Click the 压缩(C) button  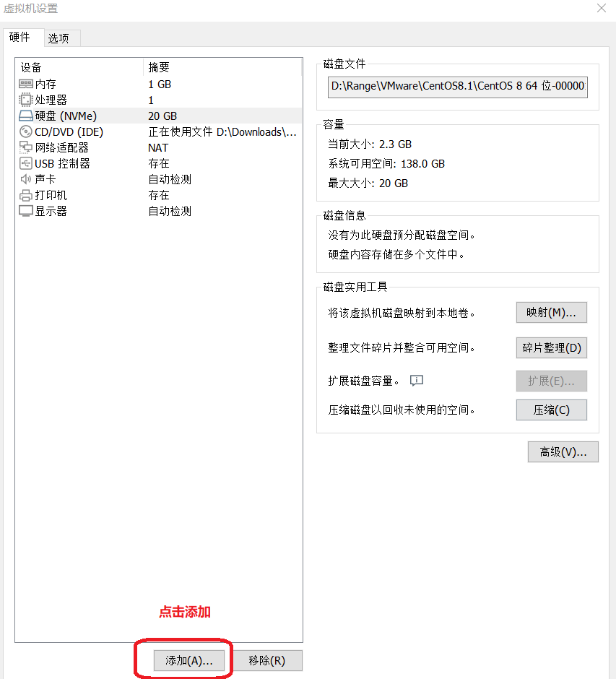(552, 410)
